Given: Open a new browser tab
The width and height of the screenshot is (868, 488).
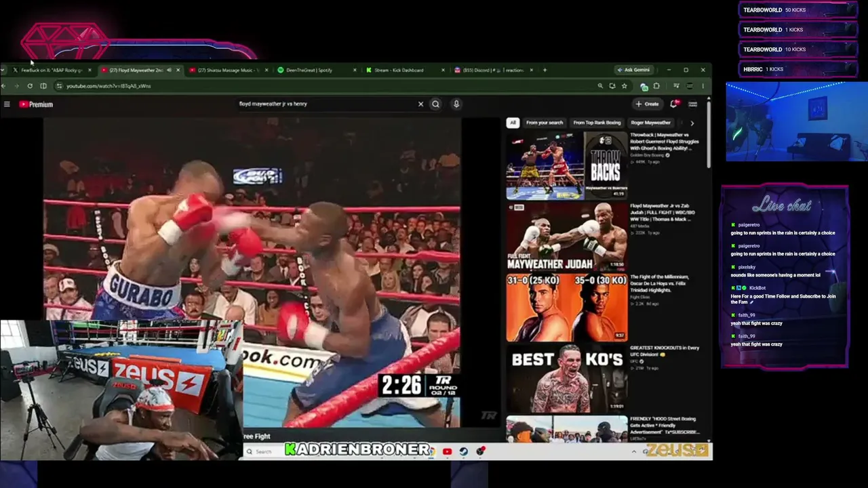Looking at the screenshot, I should pyautogui.click(x=545, y=70).
